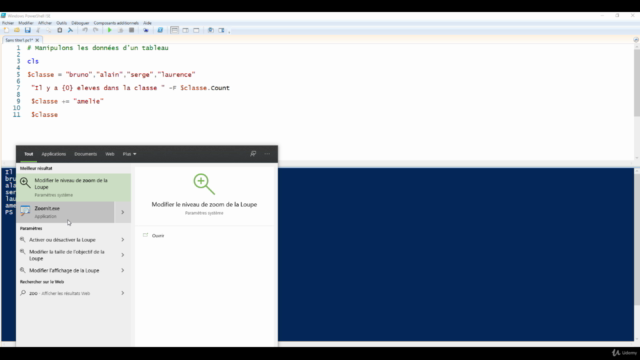Screen dimensions: 640x360
Task: Open the Aide menu
Action: (x=147, y=23)
